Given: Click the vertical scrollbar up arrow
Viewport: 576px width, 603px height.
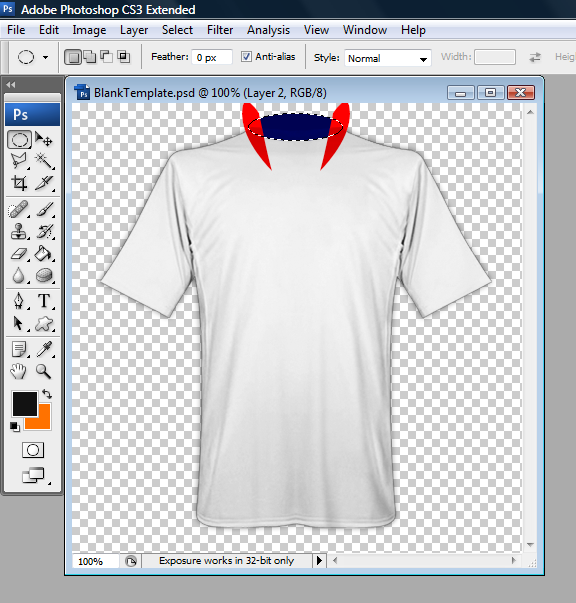Looking at the screenshot, I should [x=530, y=112].
